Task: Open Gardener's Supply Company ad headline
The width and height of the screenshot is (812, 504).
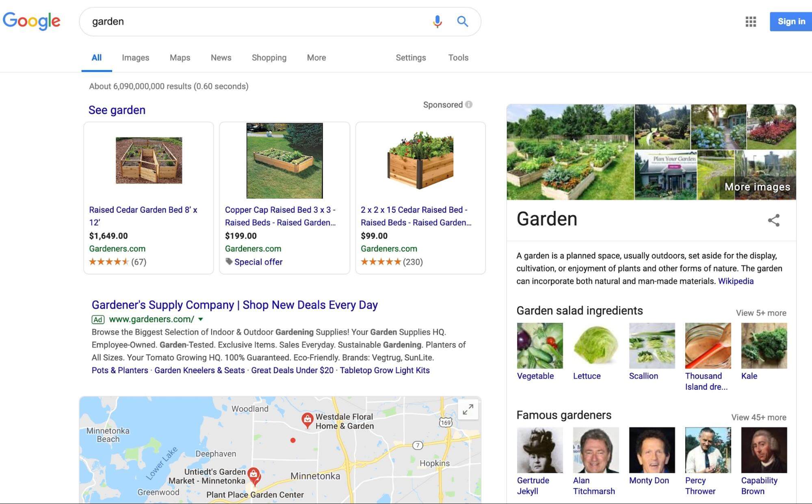Action: (x=235, y=305)
